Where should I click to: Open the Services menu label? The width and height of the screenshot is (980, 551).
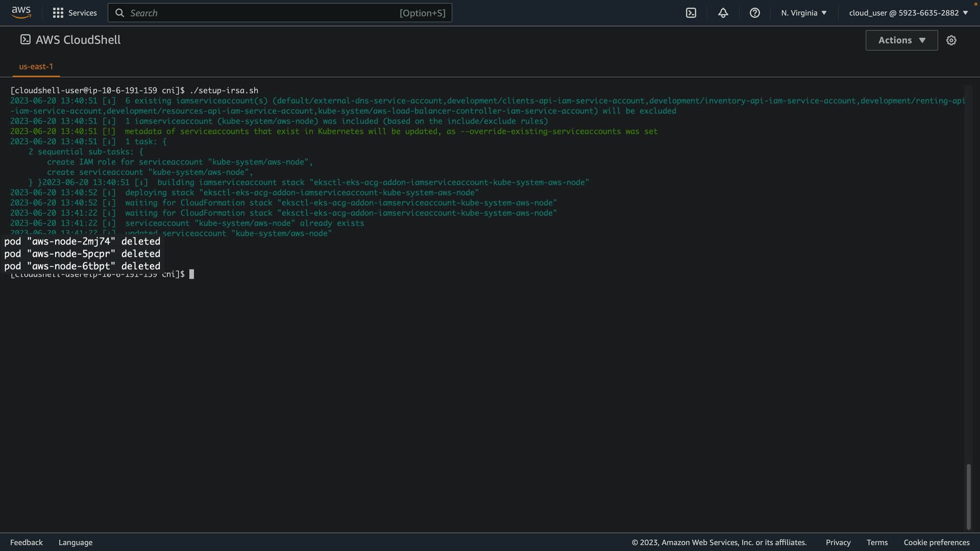[x=82, y=13]
